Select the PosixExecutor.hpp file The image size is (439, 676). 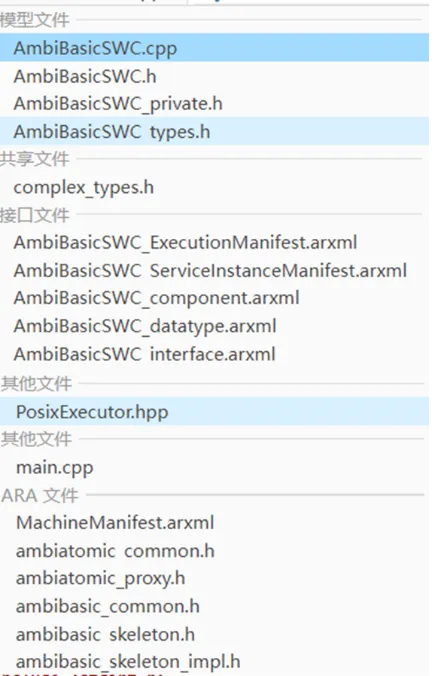(x=214, y=411)
